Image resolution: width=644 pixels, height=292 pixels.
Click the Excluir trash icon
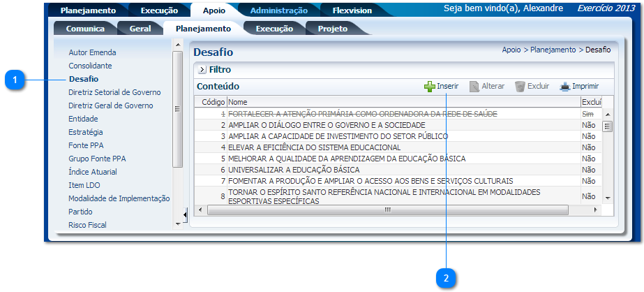(x=520, y=87)
